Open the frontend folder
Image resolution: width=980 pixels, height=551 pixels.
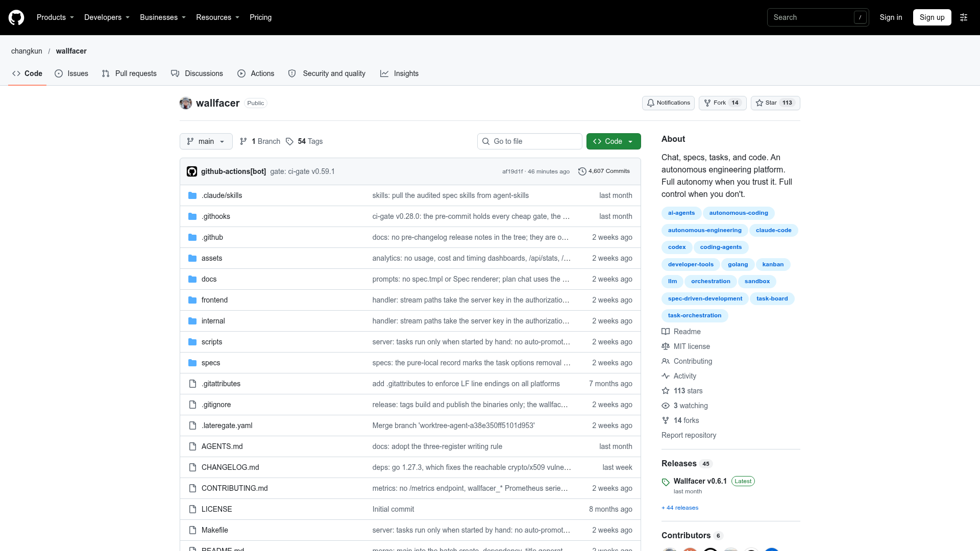pos(214,300)
